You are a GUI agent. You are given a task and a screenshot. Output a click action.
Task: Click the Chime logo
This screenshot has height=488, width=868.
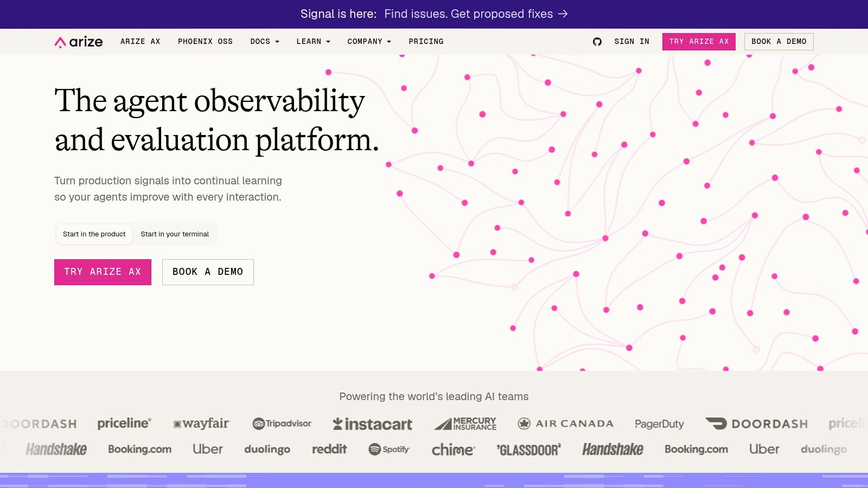(454, 450)
